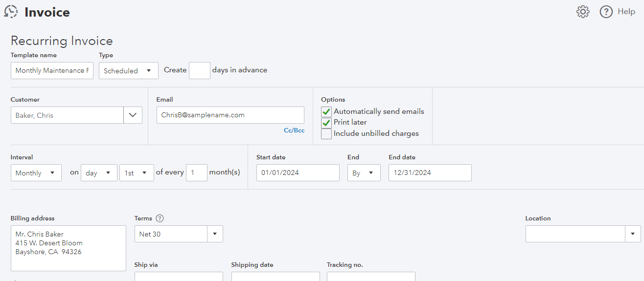Open the Interval dropdown showing Monthly

(36, 173)
